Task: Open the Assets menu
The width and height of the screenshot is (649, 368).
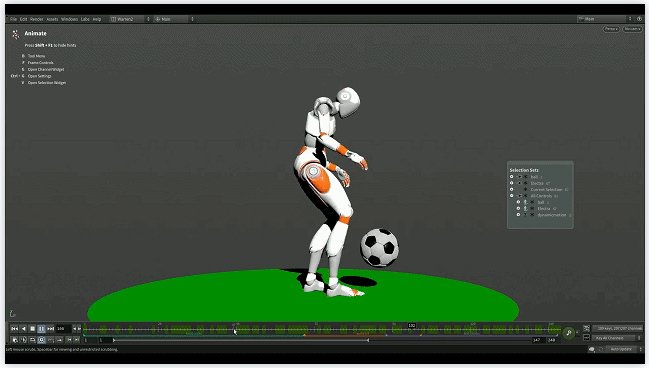Action: coord(52,19)
